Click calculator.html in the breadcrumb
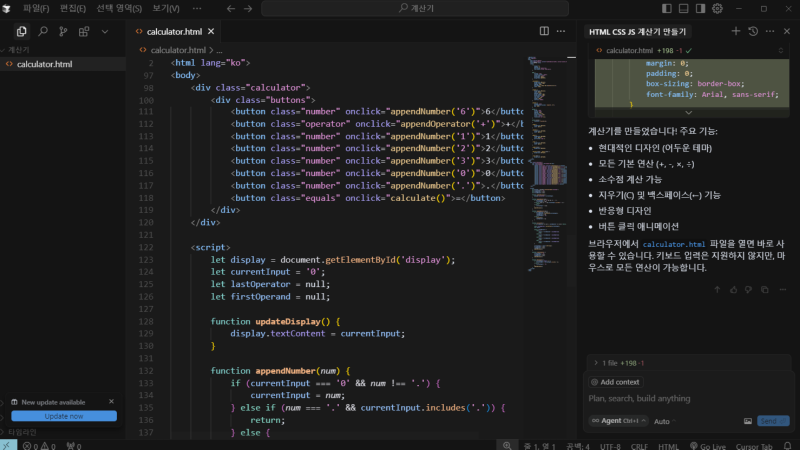Viewport: 800px width, 450px height. tap(178, 50)
